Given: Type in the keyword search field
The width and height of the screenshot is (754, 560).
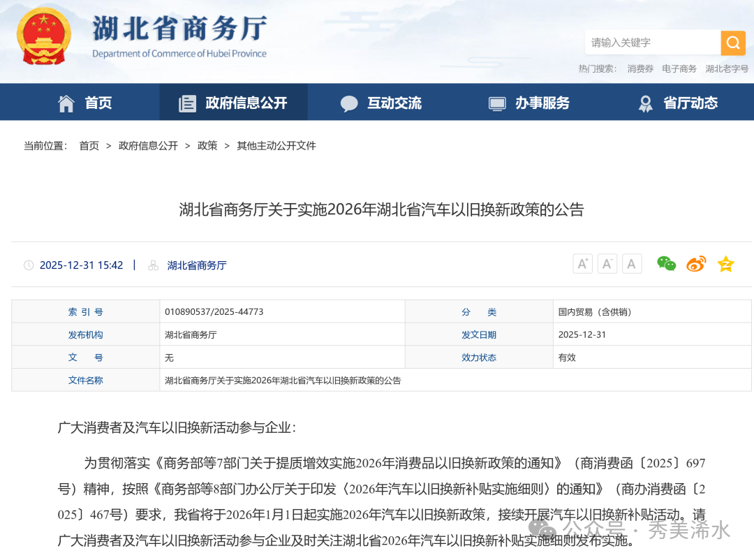Looking at the screenshot, I should pos(653,43).
